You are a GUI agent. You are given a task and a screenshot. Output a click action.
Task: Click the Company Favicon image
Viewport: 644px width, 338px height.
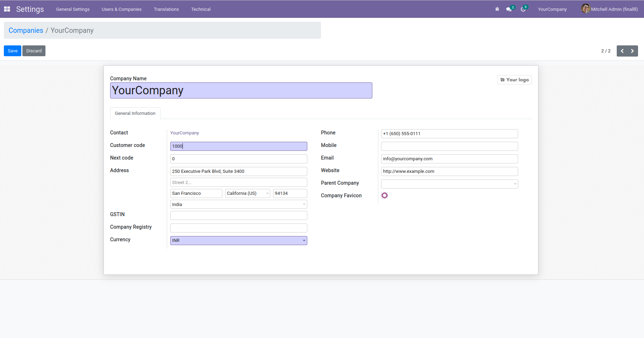(385, 196)
